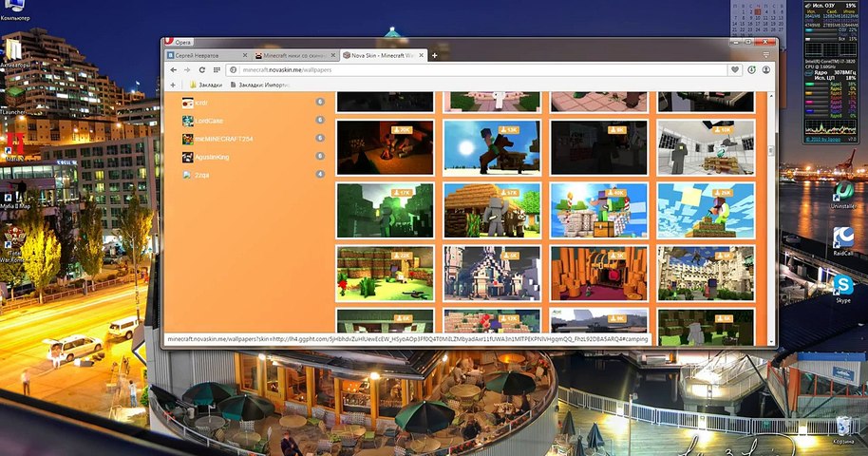
Task: Open the grassy meadow with red flowers wallpaper
Action: pyautogui.click(x=386, y=274)
